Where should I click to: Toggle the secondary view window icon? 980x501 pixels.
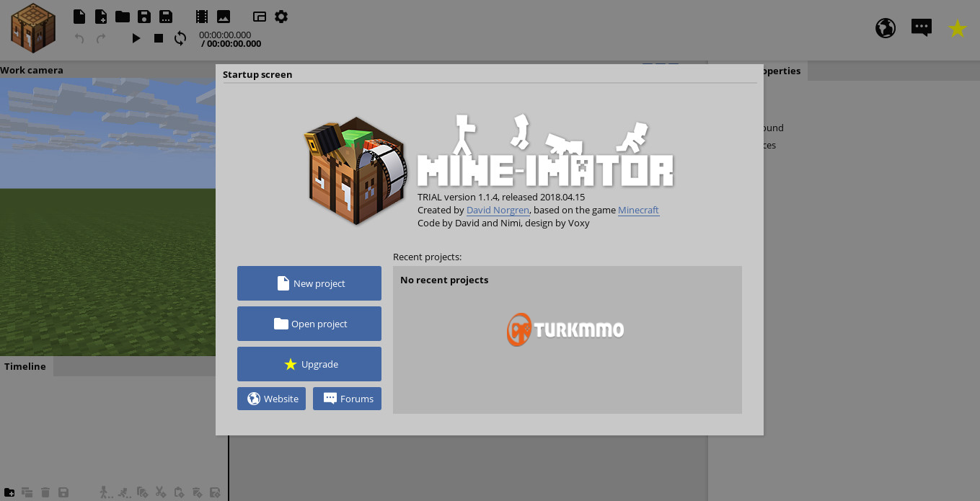260,16
